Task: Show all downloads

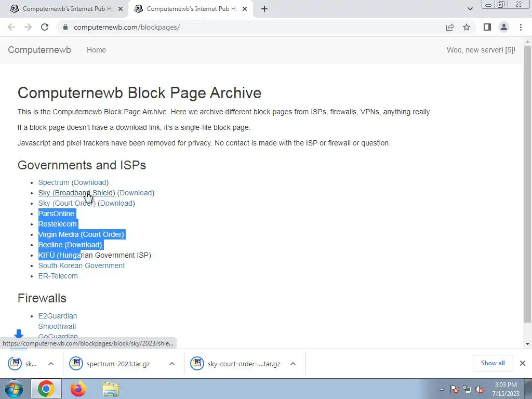Action: pos(493,363)
